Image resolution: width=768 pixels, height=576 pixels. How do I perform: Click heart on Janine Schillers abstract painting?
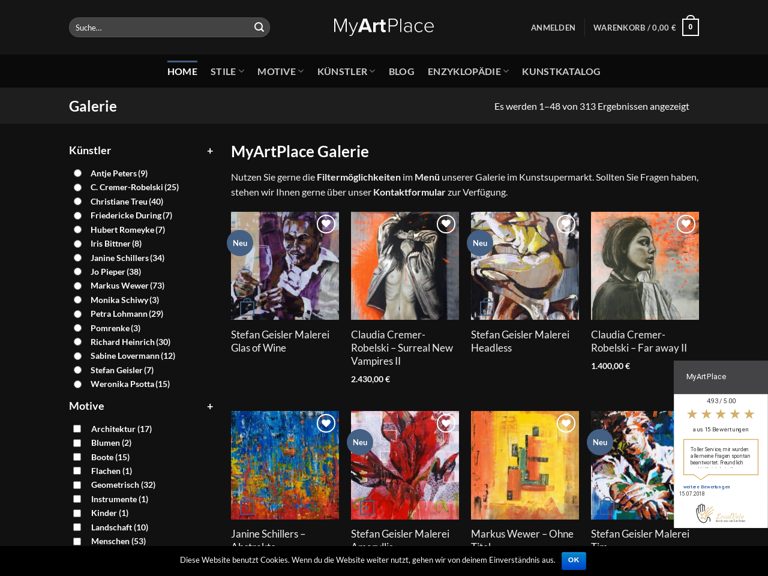point(326,423)
